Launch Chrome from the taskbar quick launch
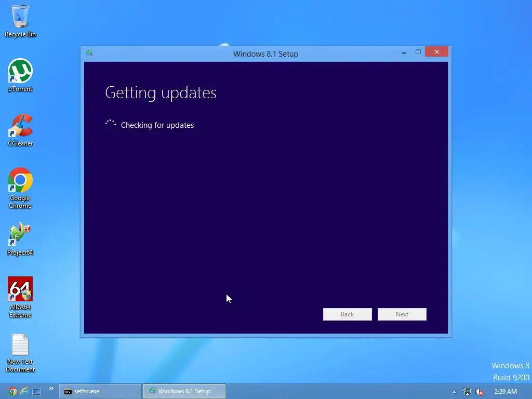Viewport: 532px width, 399px height. (x=12, y=391)
